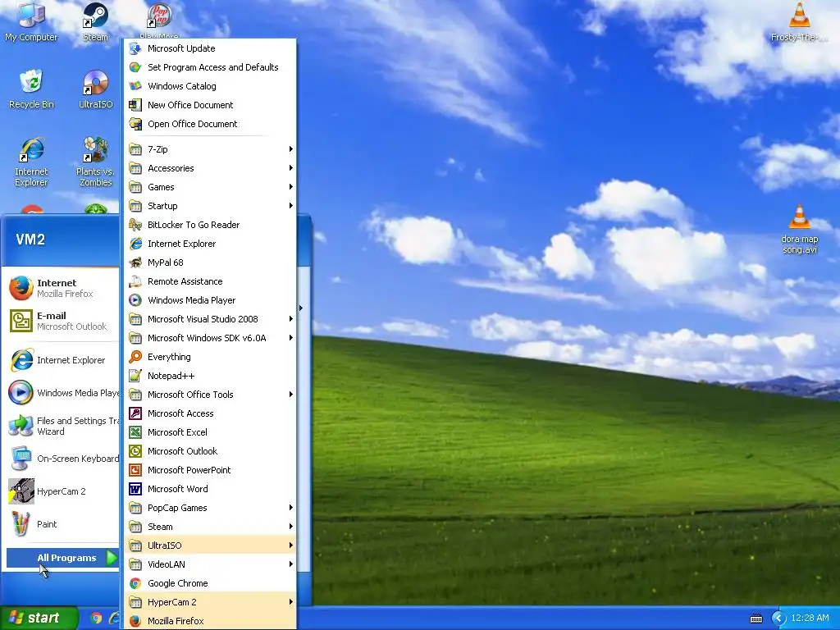Select the Internet Explorer desktop shortcut

pos(31,162)
